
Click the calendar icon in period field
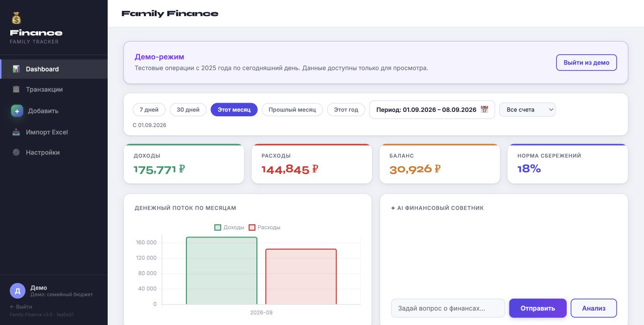pyautogui.click(x=484, y=109)
